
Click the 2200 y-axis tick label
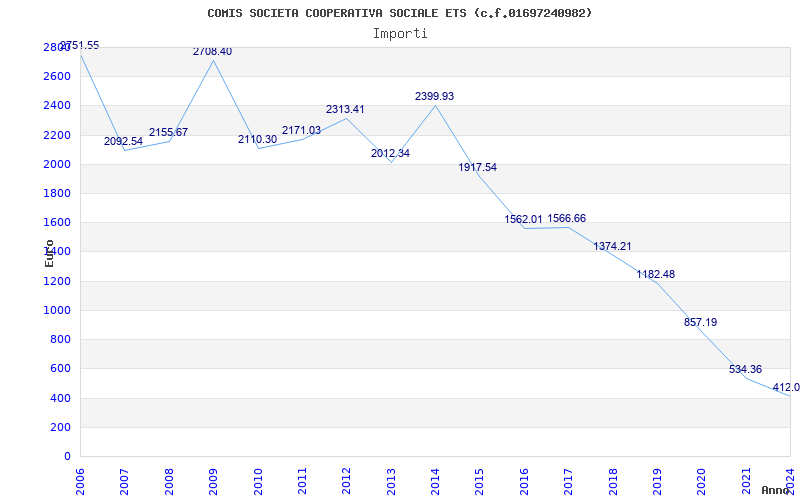(57, 135)
